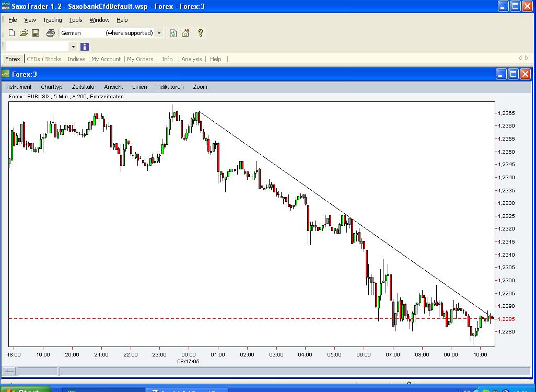Switch to the Analysis tab
The image size is (536, 392).
[191, 59]
